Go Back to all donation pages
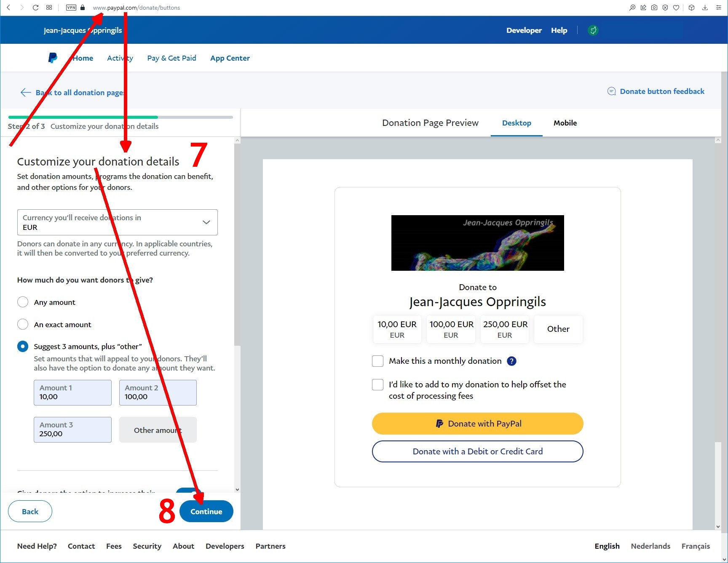 coord(80,93)
